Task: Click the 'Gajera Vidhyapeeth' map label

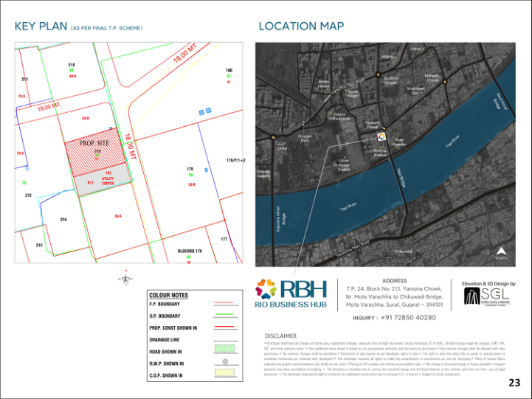Action: coord(339,117)
